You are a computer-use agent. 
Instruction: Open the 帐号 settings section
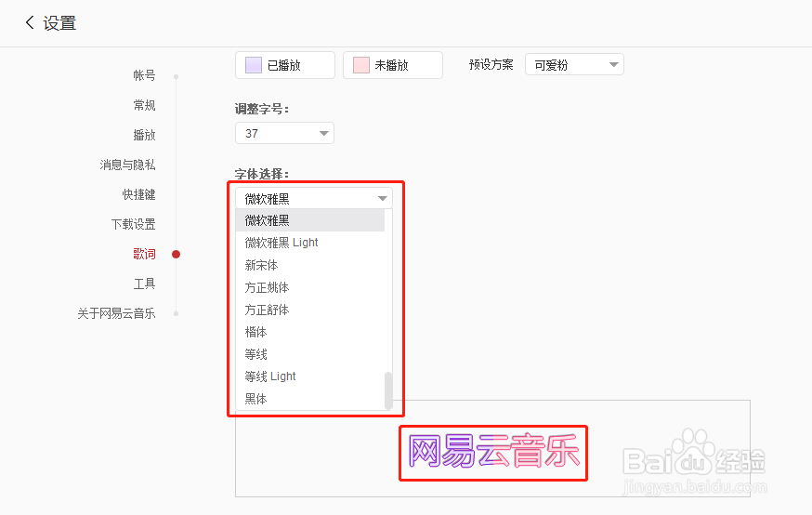click(x=144, y=75)
